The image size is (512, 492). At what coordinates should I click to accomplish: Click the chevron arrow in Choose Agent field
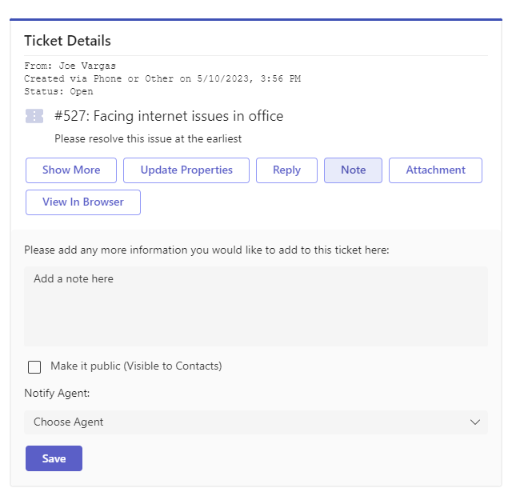[x=475, y=422]
